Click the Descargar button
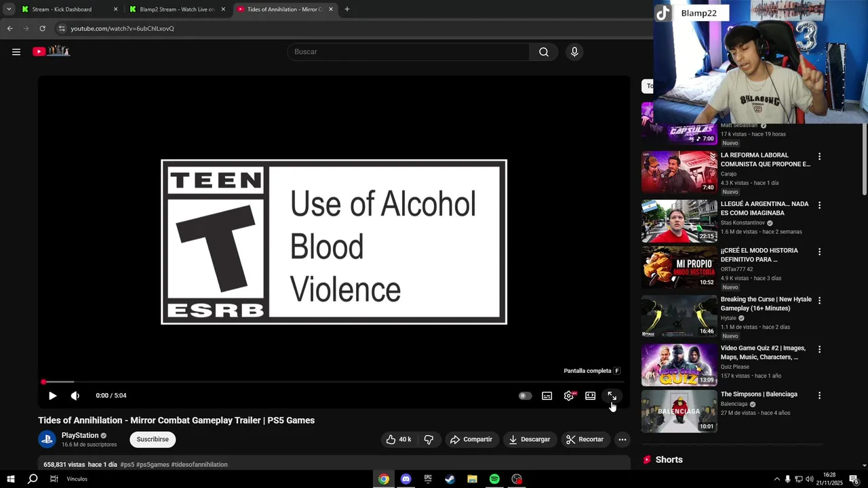Screen dimensions: 868x488 (529, 439)
